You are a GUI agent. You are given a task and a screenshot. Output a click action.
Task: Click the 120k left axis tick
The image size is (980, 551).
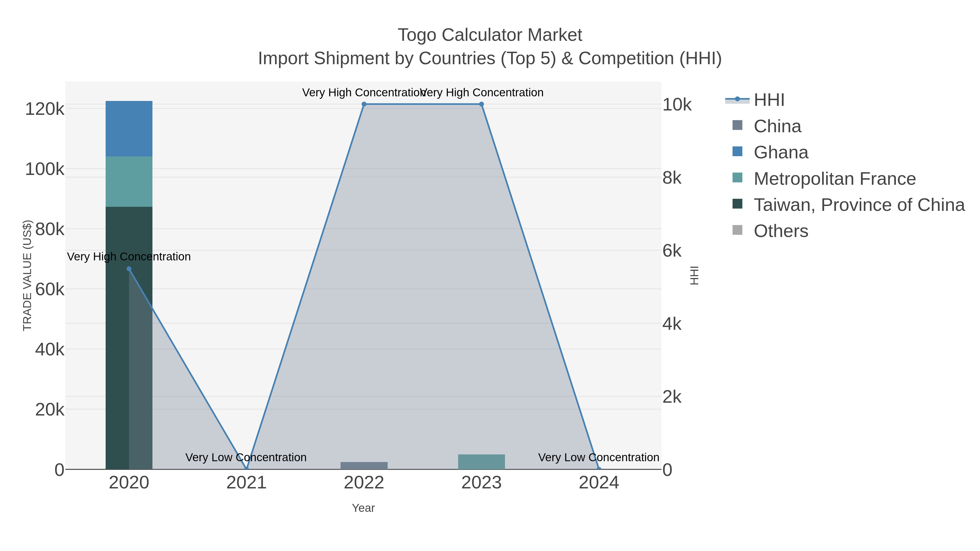coord(45,109)
